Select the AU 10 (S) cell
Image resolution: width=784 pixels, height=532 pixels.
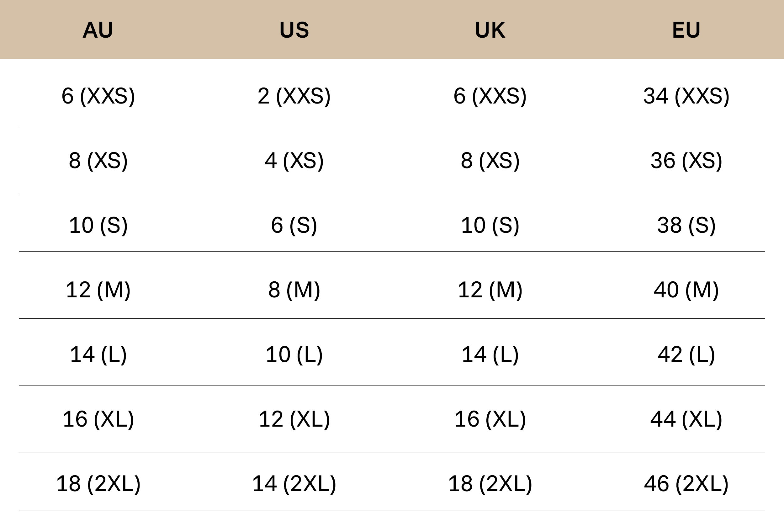click(x=98, y=225)
